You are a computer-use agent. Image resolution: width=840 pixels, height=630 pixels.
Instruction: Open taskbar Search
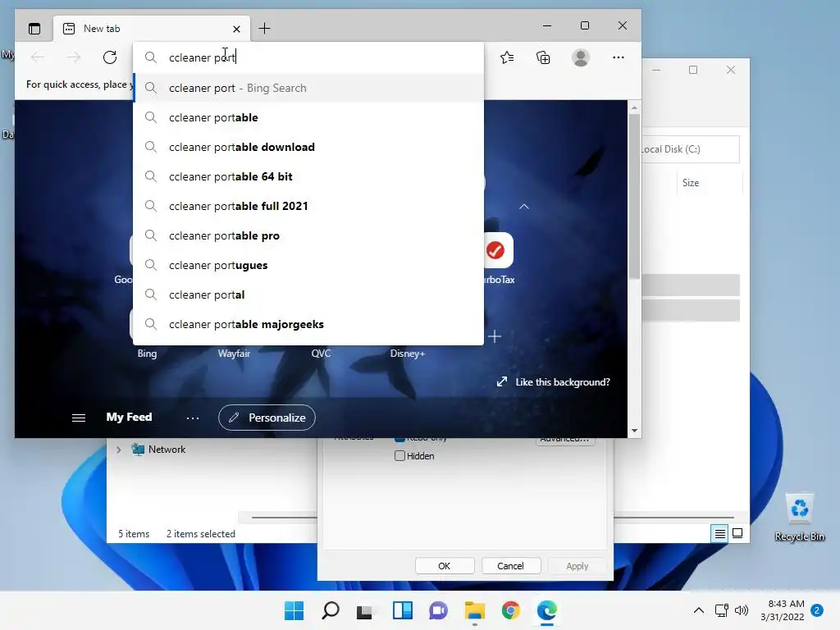coord(331,610)
